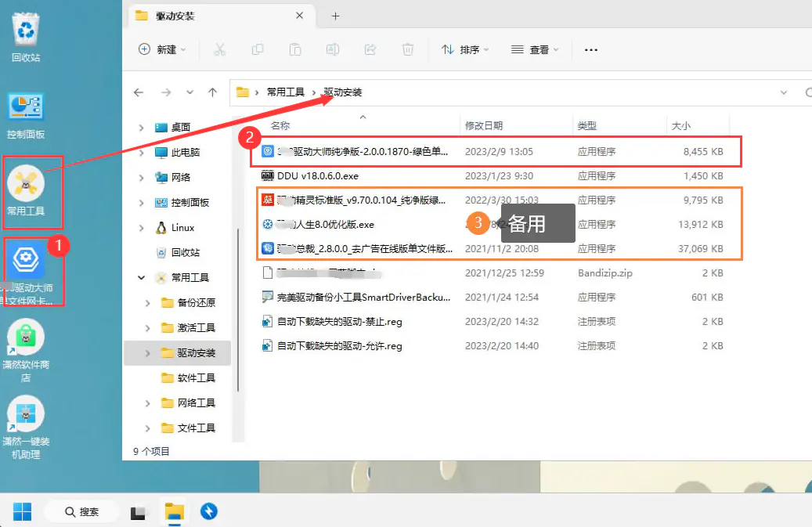
Task: Open the 新建 dropdown menu
Action: click(x=162, y=49)
